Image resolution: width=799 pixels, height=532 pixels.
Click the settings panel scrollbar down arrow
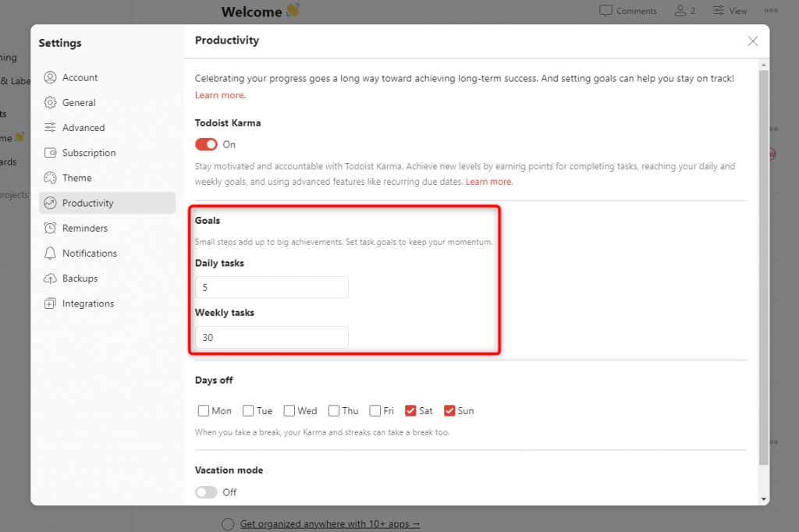click(x=763, y=499)
